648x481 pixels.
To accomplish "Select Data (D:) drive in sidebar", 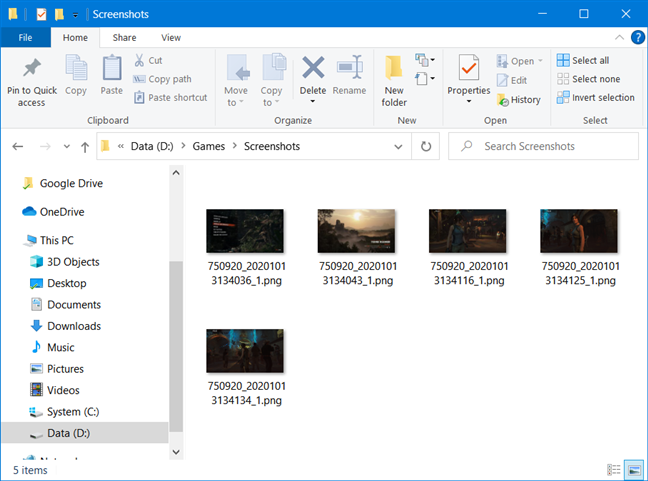I will point(85,433).
